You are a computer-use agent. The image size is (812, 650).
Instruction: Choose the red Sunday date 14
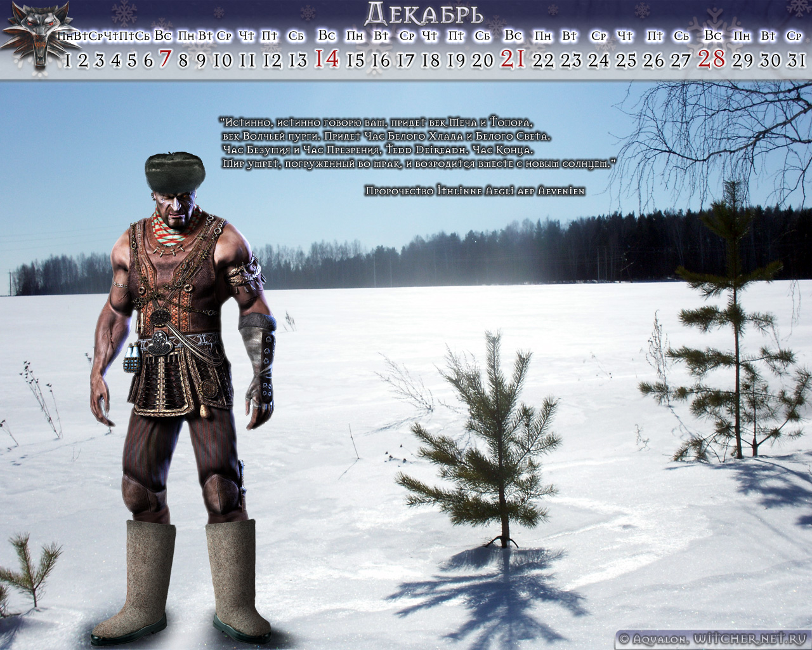click(327, 59)
